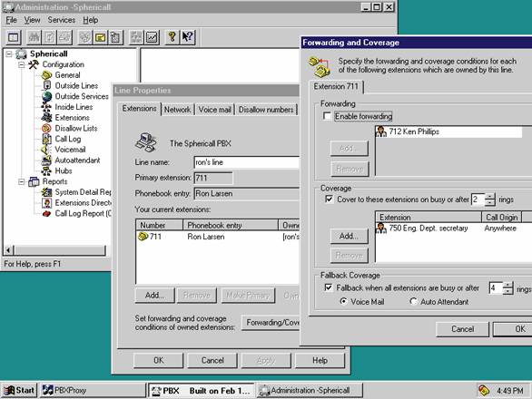Switch to the Network tab
The image size is (532, 399).
coord(177,110)
